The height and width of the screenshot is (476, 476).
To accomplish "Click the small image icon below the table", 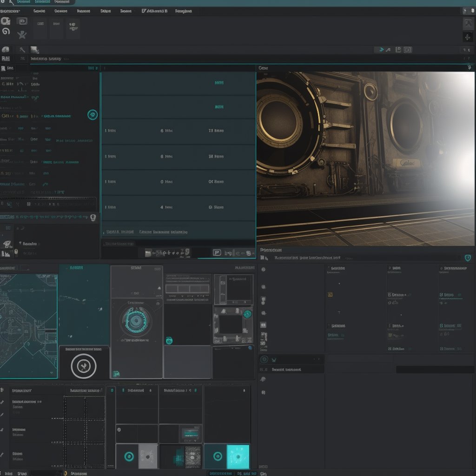I will click(148, 253).
